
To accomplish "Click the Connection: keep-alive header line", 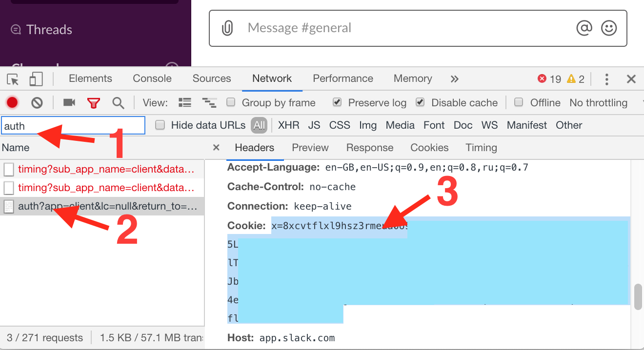I will coord(289,206).
